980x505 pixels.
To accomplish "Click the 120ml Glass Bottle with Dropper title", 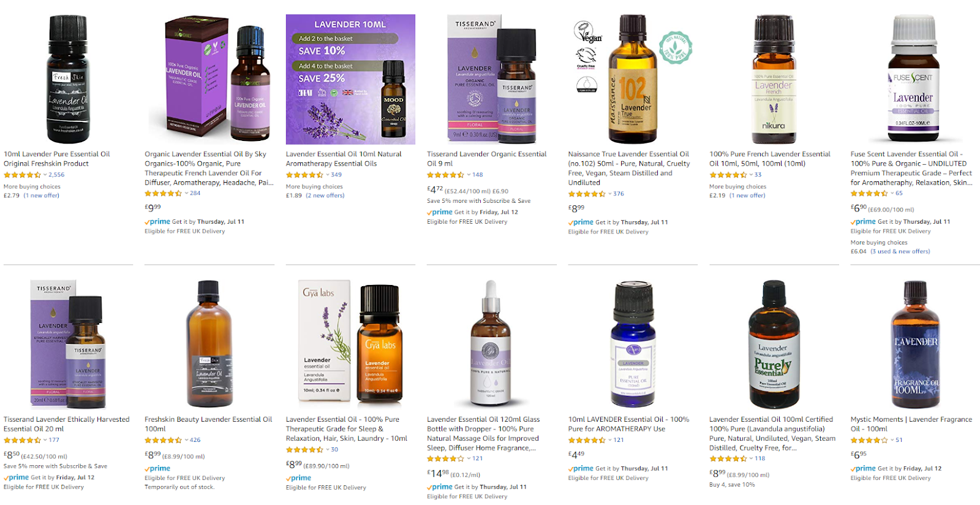I will (x=484, y=433).
